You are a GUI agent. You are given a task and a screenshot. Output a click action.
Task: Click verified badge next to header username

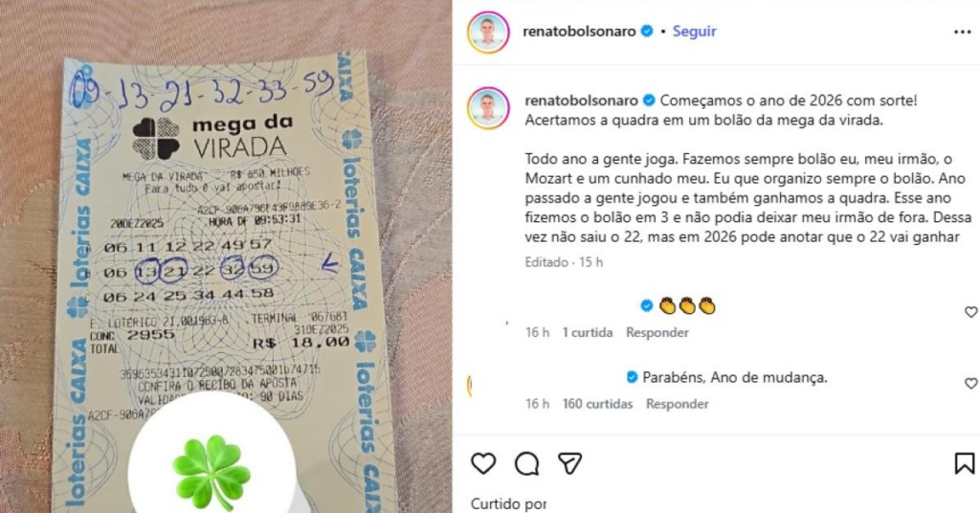click(647, 32)
